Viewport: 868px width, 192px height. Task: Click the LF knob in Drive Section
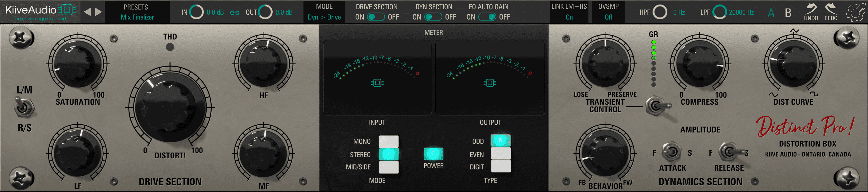coord(78,153)
